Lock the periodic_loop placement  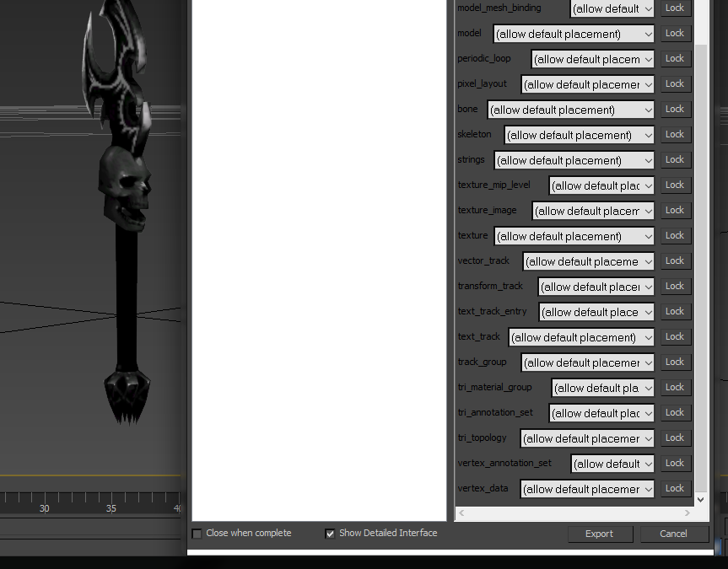click(x=675, y=58)
